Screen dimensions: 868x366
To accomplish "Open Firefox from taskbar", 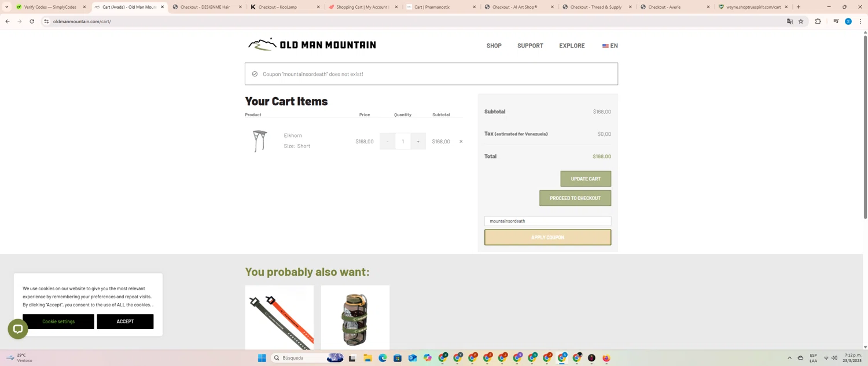I will tap(606, 358).
